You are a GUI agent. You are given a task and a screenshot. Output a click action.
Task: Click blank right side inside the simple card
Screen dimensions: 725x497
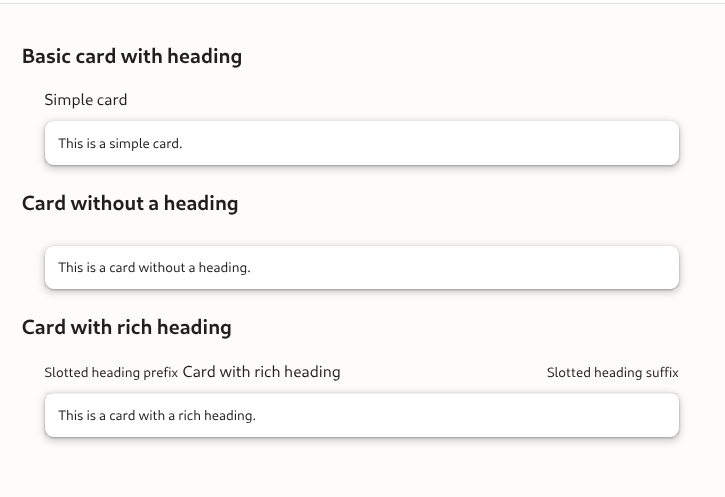(500, 144)
